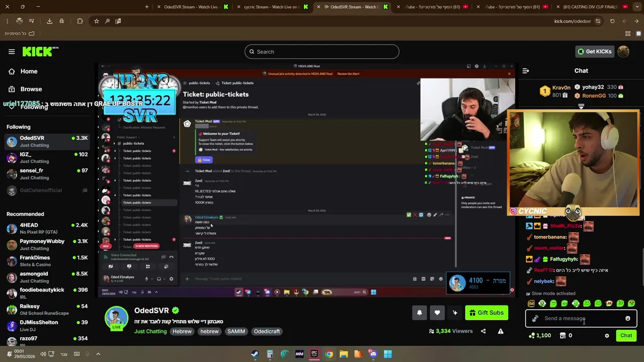Click the offline GalCohenofficial channel
The height and width of the screenshot is (362, 644).
tap(48, 191)
